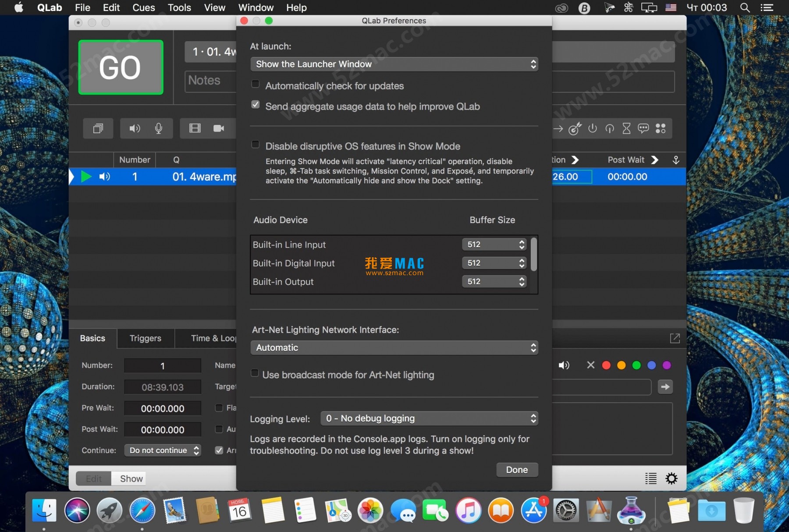The image size is (789, 532).
Task: Toggle the Au… checkbox in inspector
Action: [x=219, y=429]
